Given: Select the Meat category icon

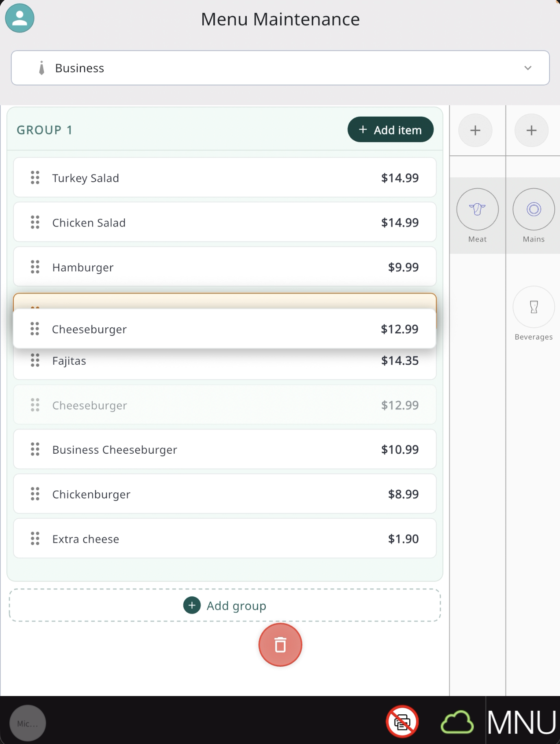Looking at the screenshot, I should point(478,209).
